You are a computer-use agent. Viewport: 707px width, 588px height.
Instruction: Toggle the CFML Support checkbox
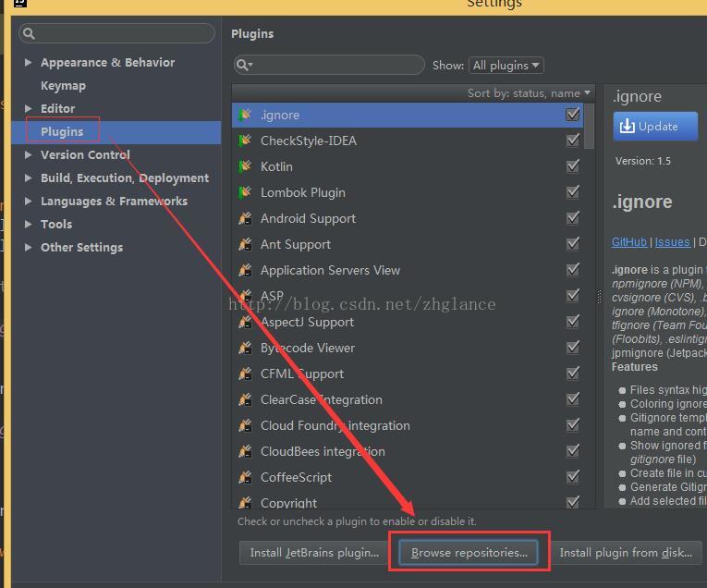click(x=573, y=374)
